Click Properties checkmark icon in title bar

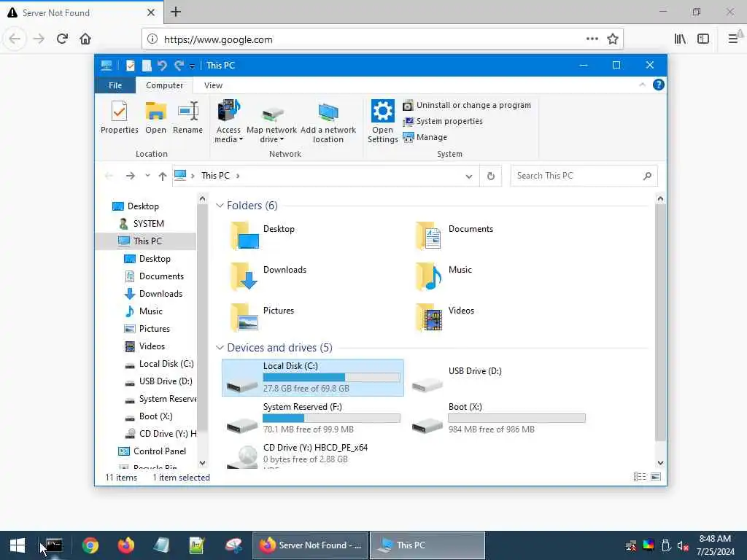click(x=130, y=65)
